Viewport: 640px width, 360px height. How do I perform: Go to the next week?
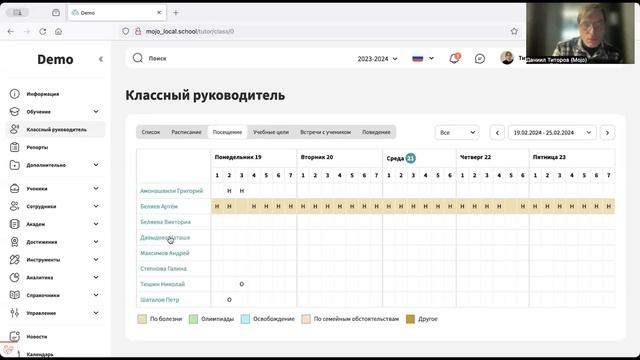pos(607,133)
